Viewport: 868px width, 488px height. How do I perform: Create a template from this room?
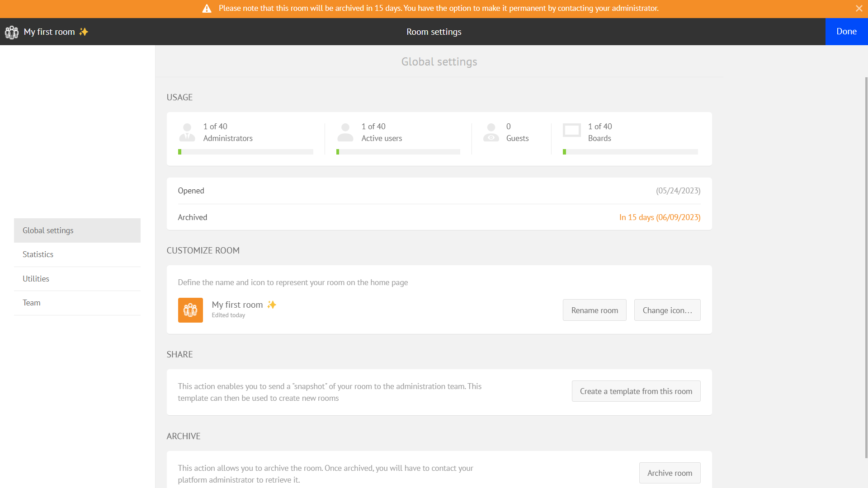(x=636, y=391)
